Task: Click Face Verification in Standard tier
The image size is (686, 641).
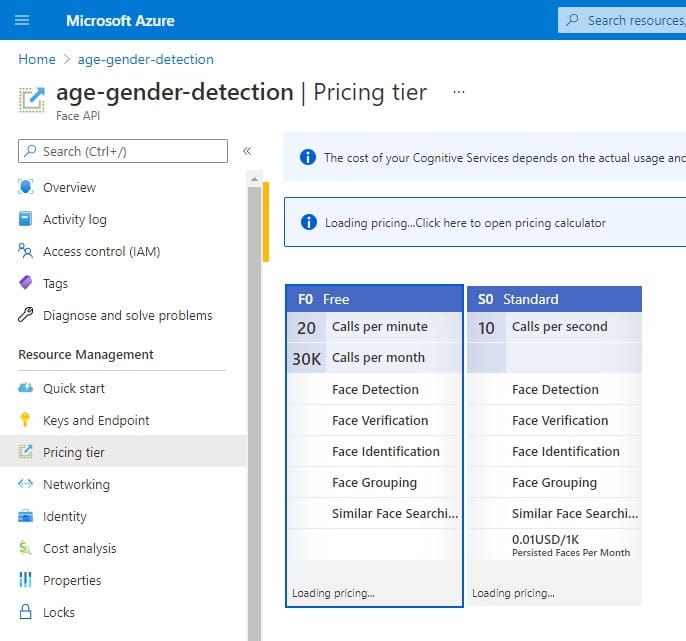Action: pos(560,420)
